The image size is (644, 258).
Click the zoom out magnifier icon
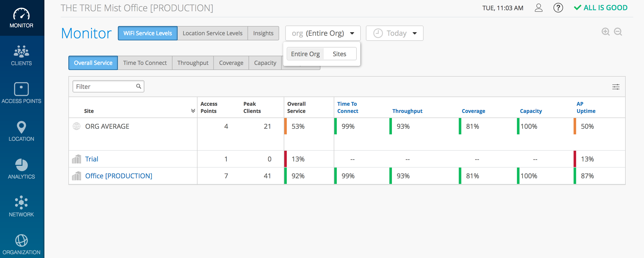pyautogui.click(x=618, y=32)
